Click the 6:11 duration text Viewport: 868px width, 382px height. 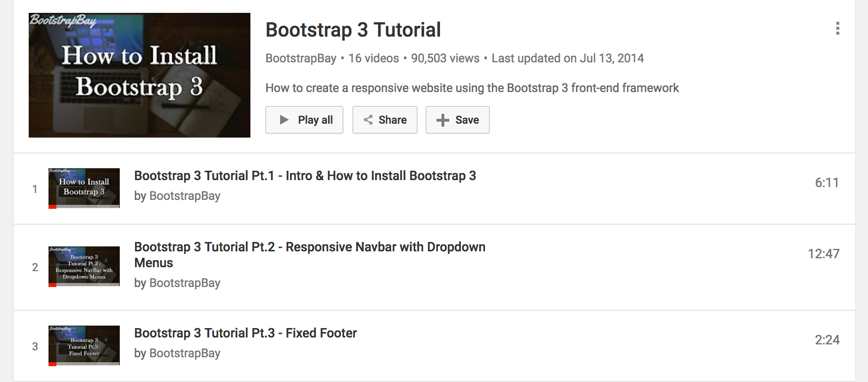(x=827, y=183)
